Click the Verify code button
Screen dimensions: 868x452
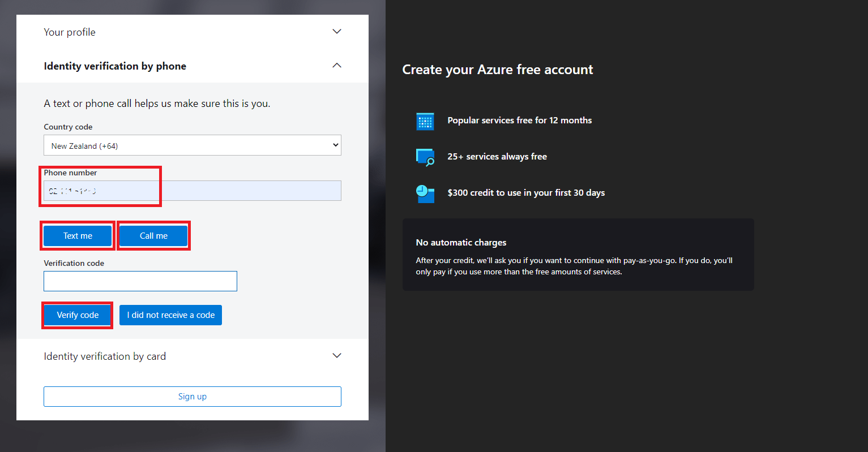pos(78,315)
